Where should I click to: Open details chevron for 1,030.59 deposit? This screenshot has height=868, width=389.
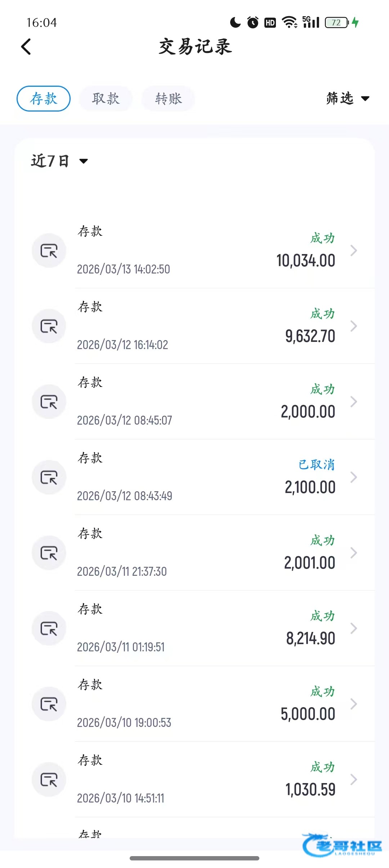[354, 779]
